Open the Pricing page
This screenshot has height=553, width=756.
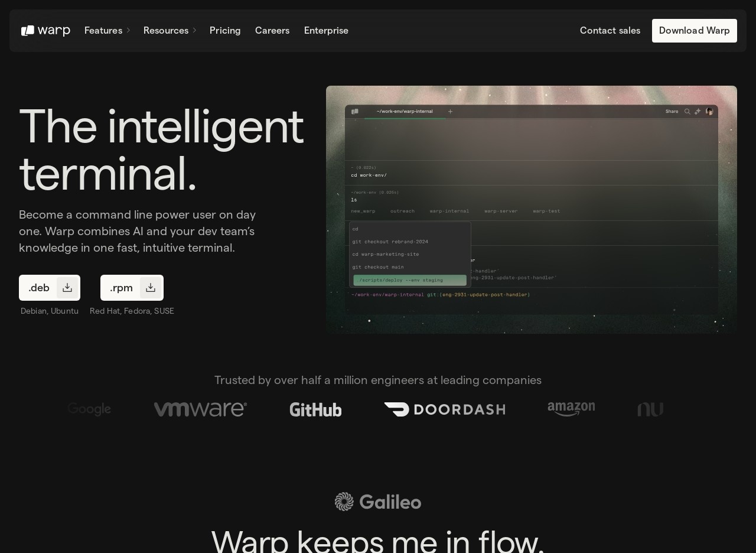pyautogui.click(x=225, y=31)
